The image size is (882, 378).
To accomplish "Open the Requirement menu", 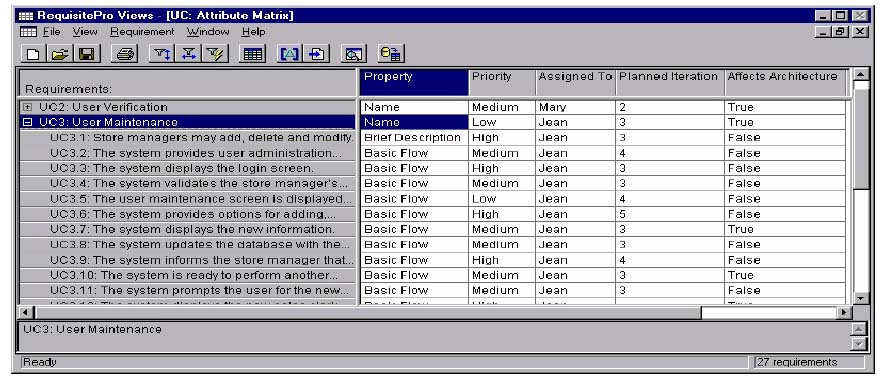I will point(142,32).
